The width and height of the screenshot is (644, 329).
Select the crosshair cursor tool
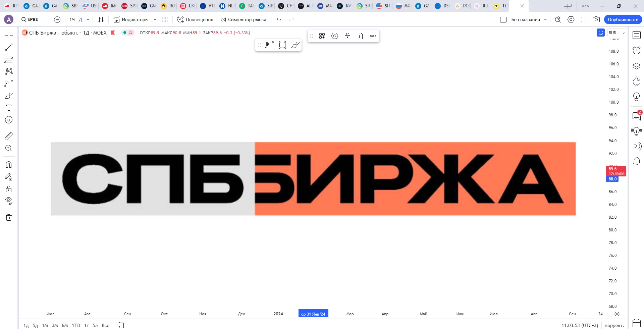tap(9, 35)
